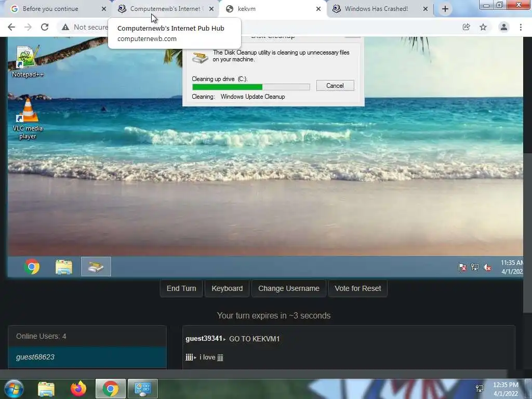The image size is (532, 399).
Task: Open Chrome's three-dot menu
Action: click(x=521, y=27)
